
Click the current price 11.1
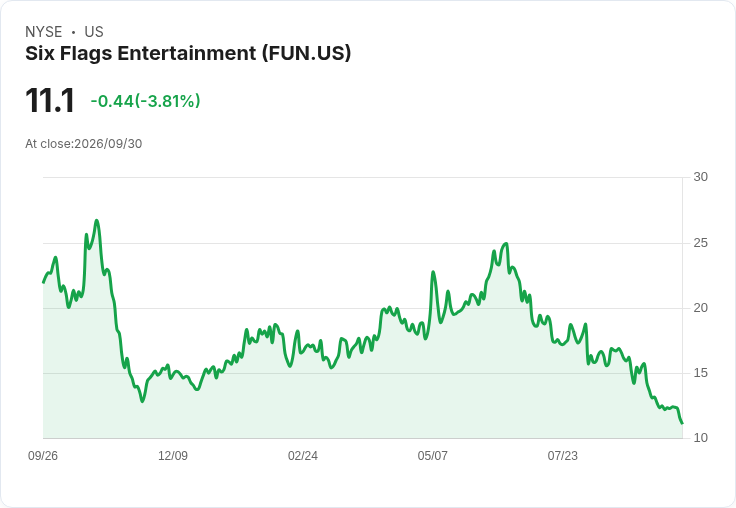coord(50,100)
